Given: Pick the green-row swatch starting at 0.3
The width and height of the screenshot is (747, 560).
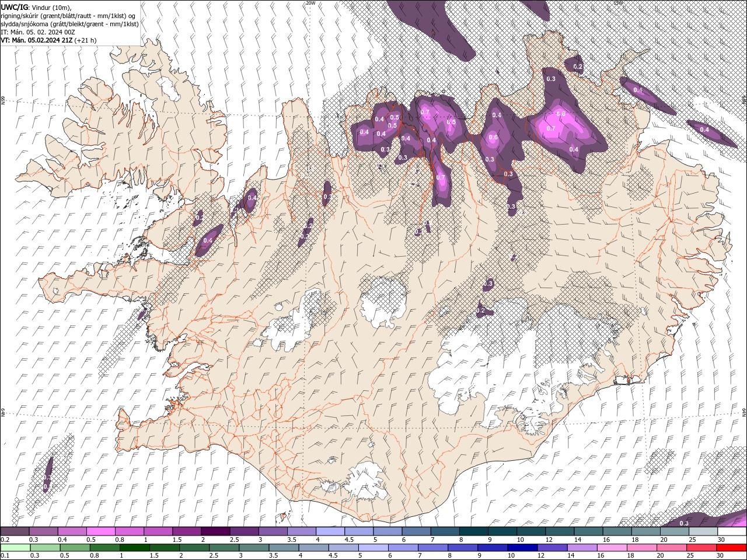Looking at the screenshot, I should (x=44, y=548).
